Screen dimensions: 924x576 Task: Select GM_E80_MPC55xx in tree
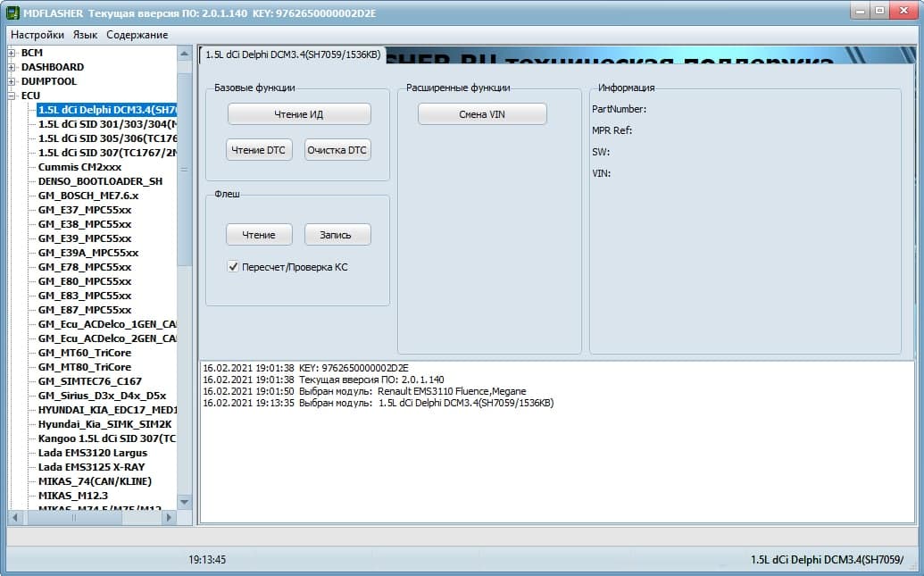pyautogui.click(x=85, y=281)
